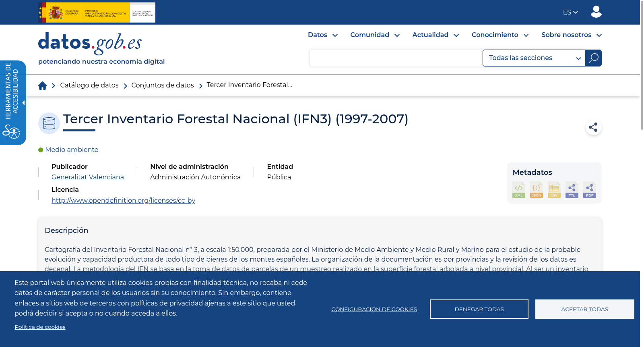Open Todas las secciones dropdown
644x347 pixels.
tap(534, 58)
